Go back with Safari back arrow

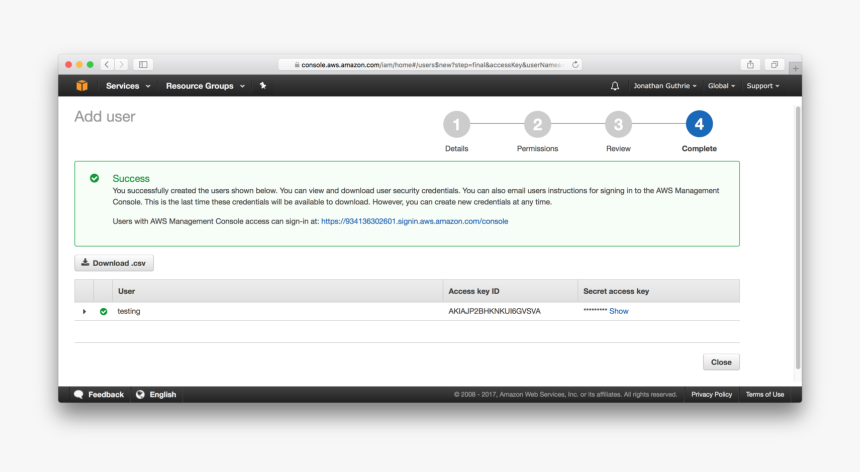click(107, 65)
